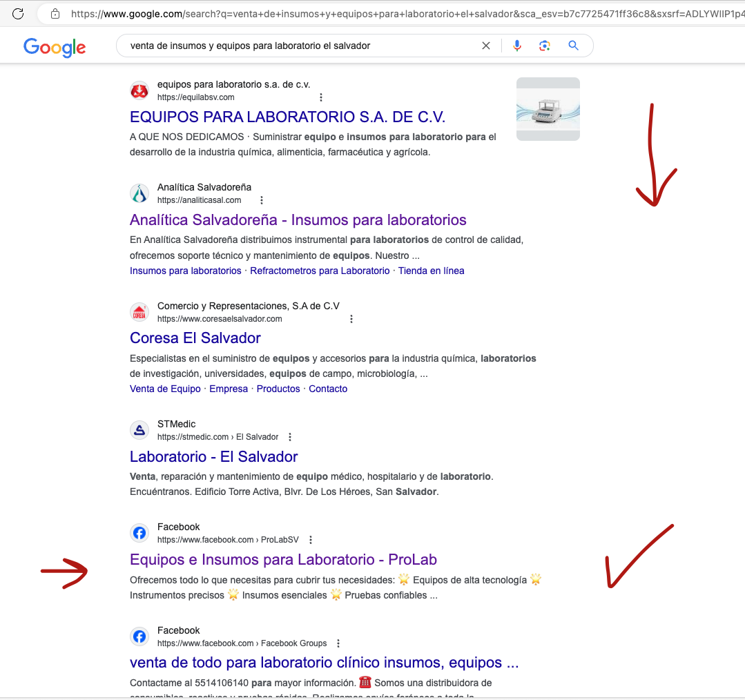Click the blue magnifier search icon

[x=574, y=46]
